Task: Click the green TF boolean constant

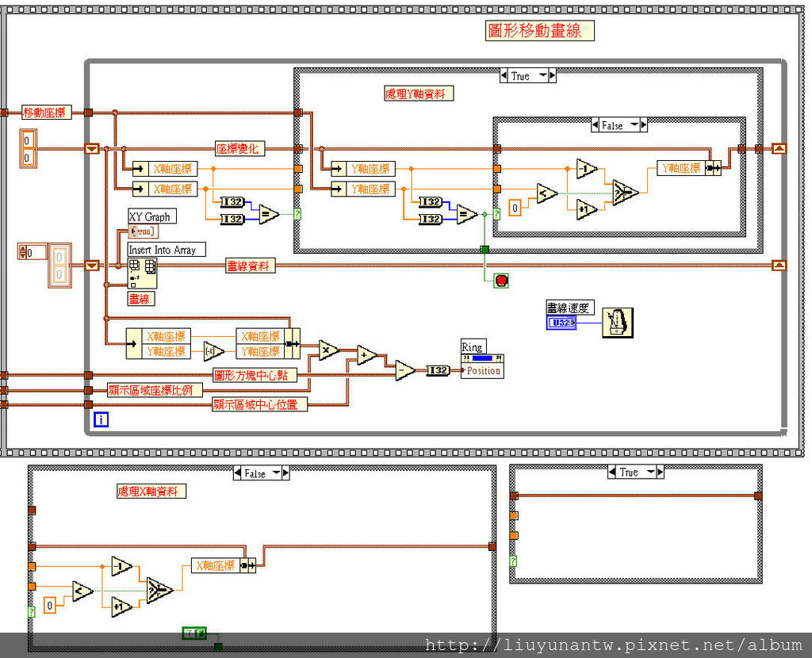Action: [195, 633]
